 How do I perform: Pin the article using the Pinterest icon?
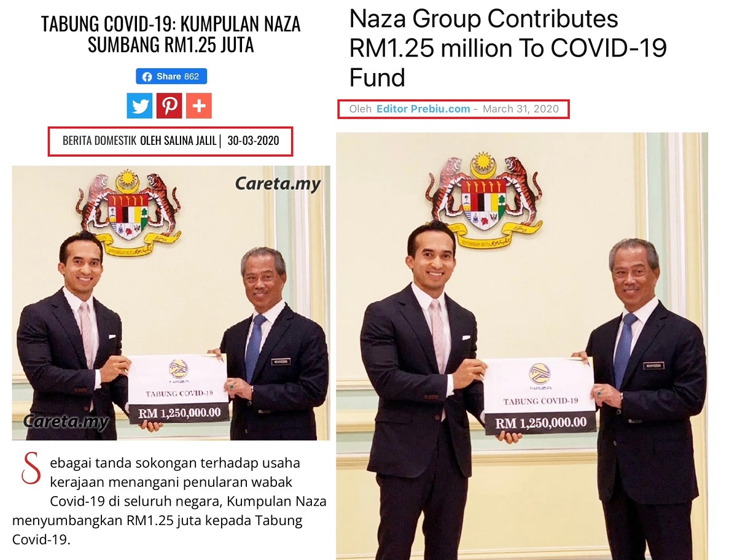coord(169,106)
